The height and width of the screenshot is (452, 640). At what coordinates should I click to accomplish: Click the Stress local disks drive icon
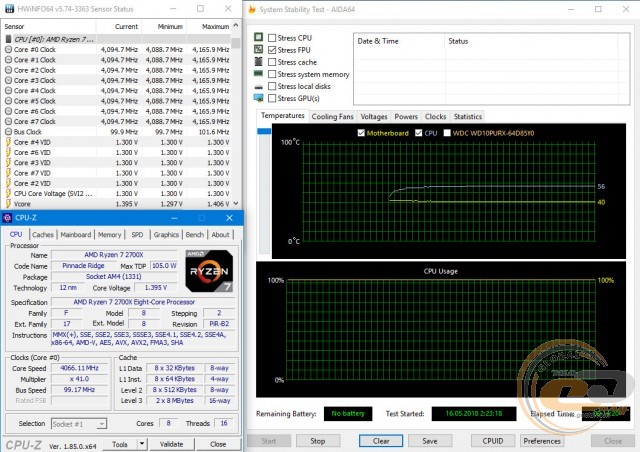coord(258,87)
